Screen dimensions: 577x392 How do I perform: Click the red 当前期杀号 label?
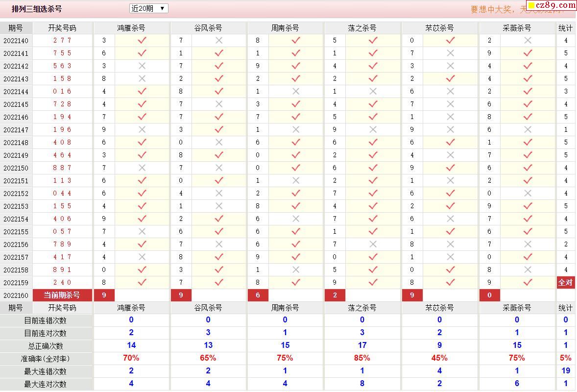pyautogui.click(x=62, y=295)
